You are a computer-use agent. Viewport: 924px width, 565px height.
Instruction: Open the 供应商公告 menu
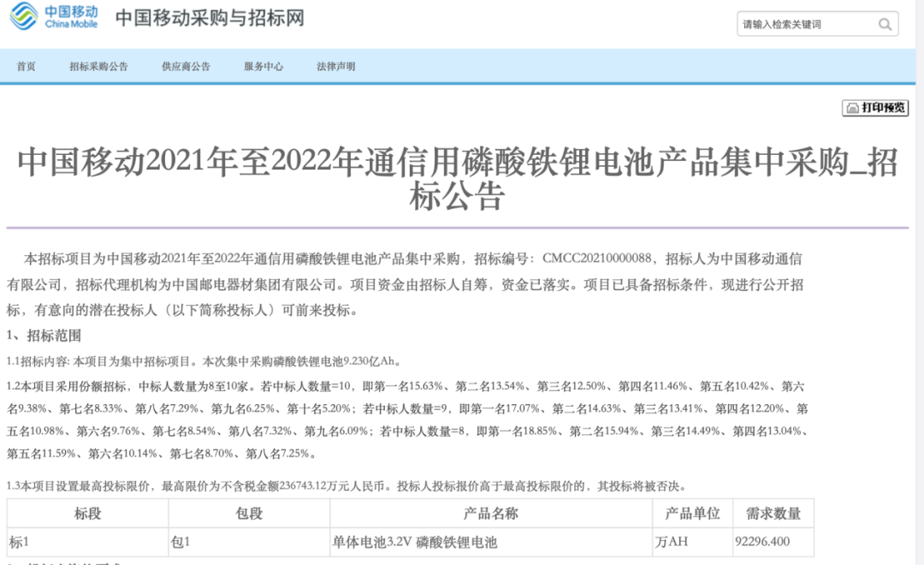pos(186,67)
